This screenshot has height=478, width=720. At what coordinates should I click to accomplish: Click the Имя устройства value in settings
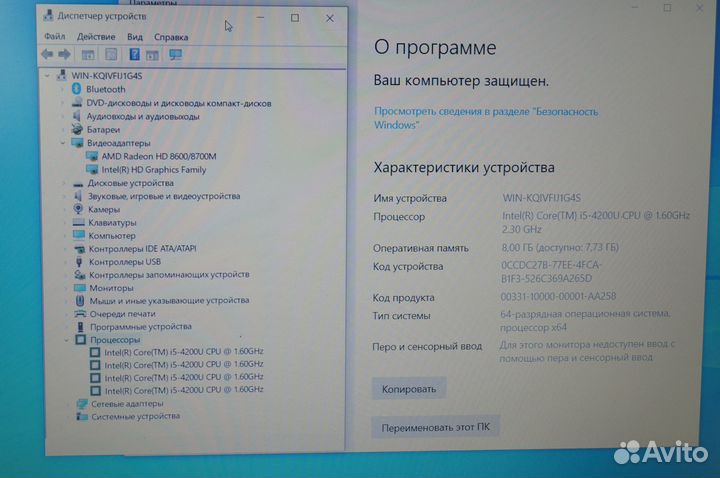(x=541, y=198)
